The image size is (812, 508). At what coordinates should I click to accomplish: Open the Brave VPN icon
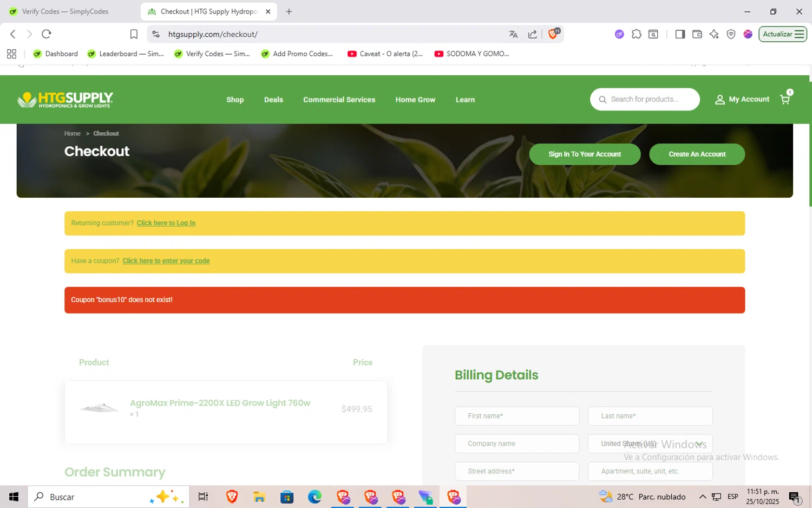[x=731, y=34]
